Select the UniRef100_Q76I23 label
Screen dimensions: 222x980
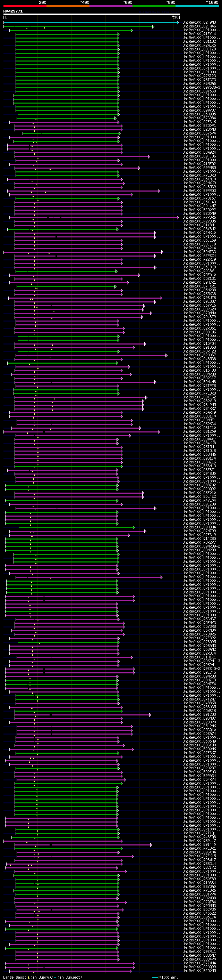tap(199, 76)
